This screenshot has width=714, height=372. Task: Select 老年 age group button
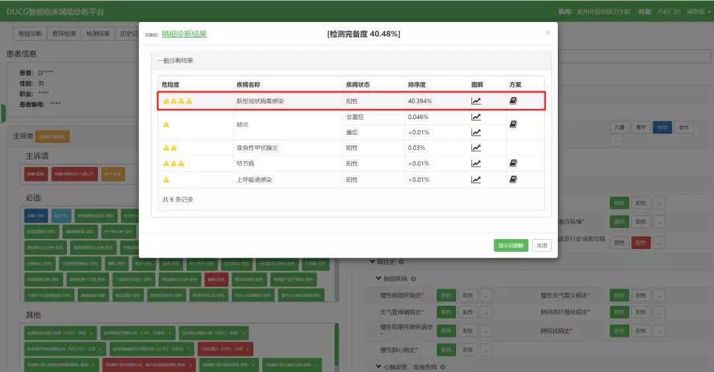[683, 127]
